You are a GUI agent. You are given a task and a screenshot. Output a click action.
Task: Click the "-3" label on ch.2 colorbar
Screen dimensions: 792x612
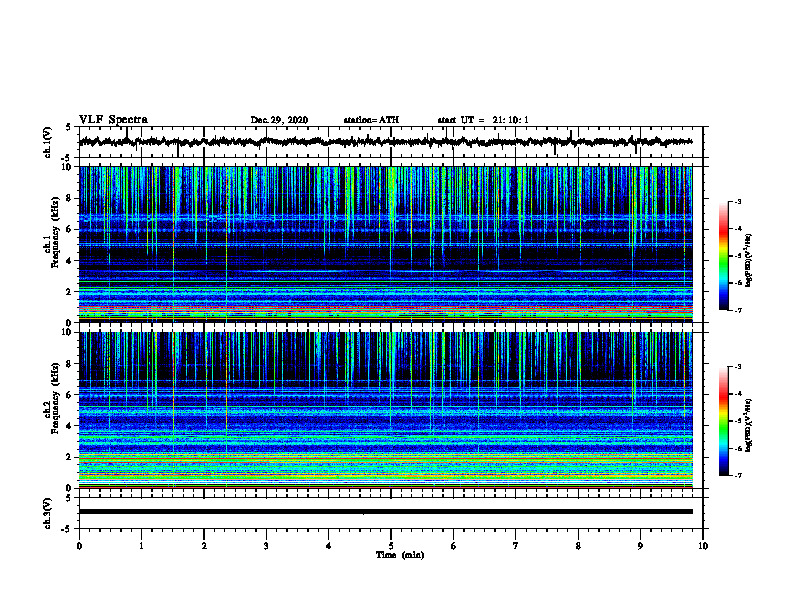point(738,367)
